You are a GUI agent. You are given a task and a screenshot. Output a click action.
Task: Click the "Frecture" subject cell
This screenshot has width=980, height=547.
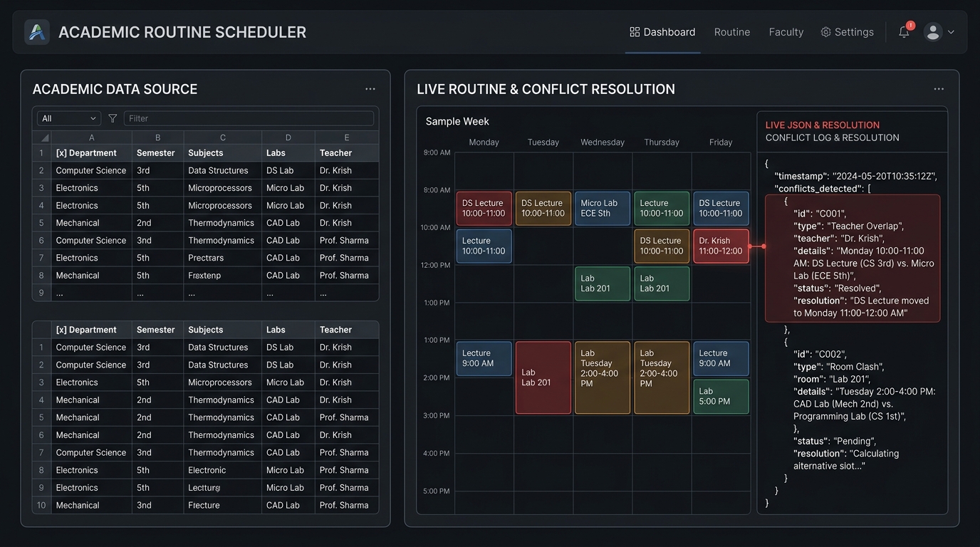(x=223, y=505)
